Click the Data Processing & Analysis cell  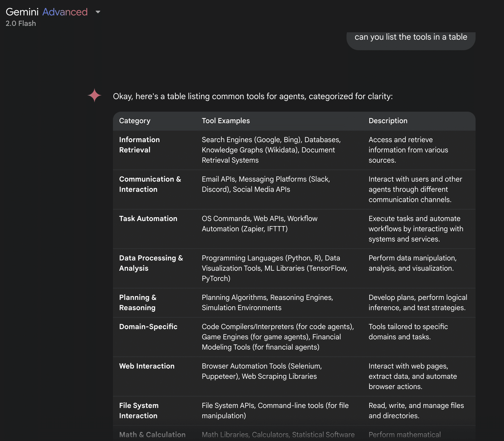tap(151, 263)
